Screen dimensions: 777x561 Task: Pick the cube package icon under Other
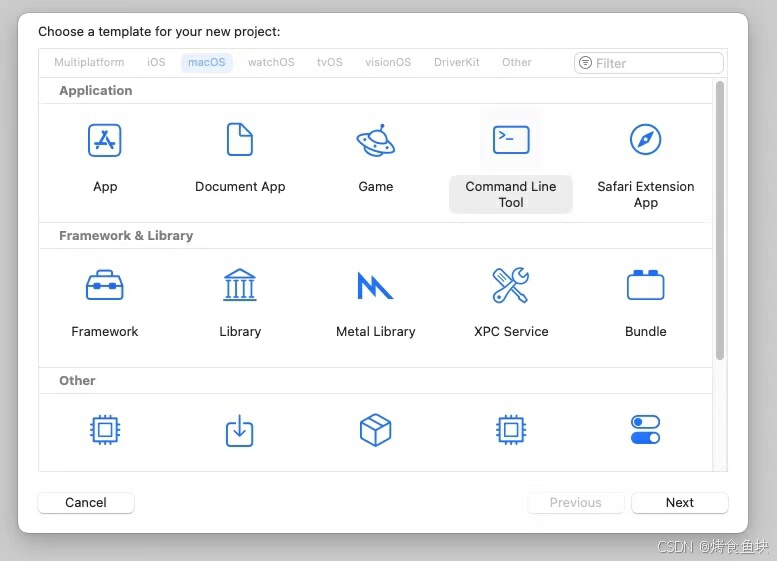(x=376, y=430)
